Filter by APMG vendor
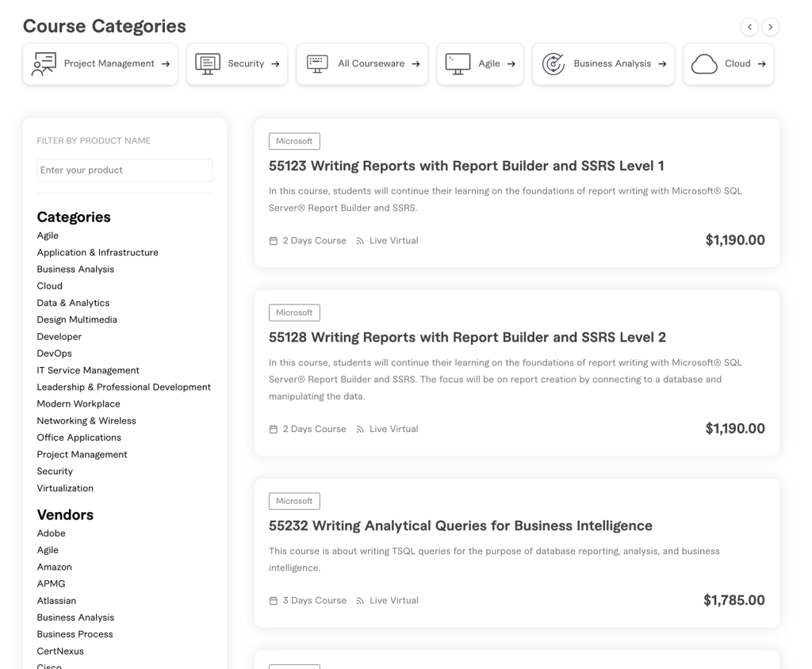 pyautogui.click(x=51, y=583)
